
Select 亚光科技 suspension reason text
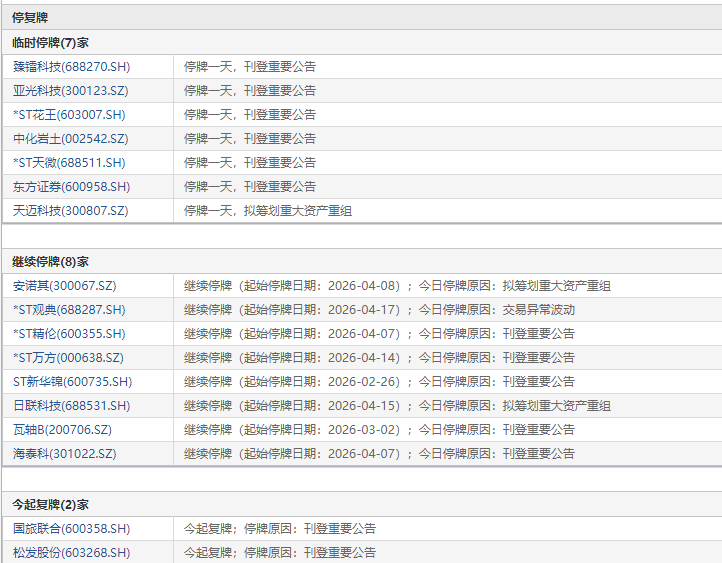point(250,91)
